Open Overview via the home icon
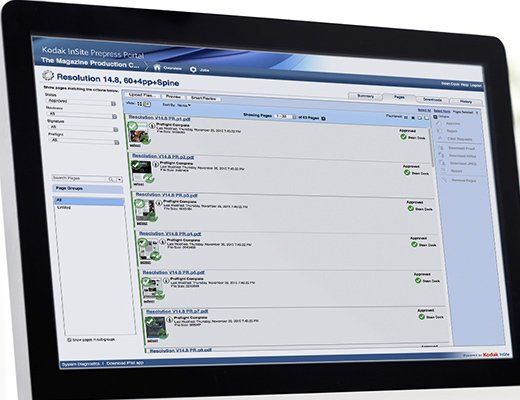Image resolution: width=520 pixels, height=400 pixels. click(x=157, y=67)
